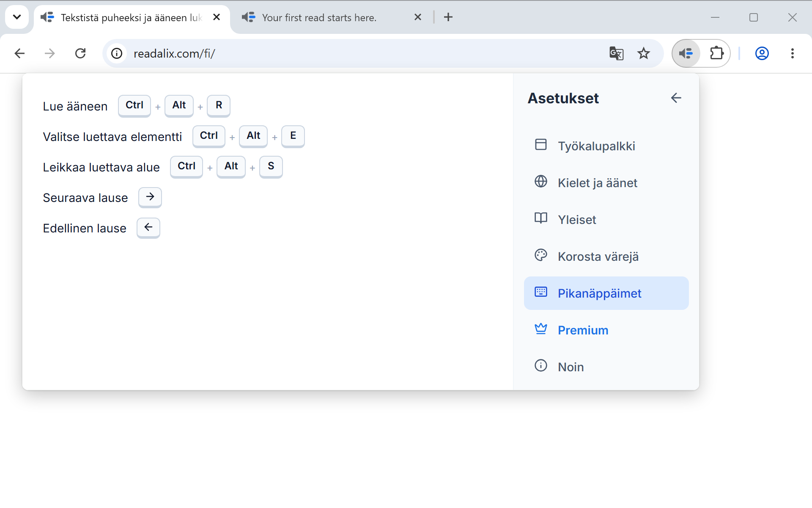Click the right arrow key for Seuraava lause
This screenshot has height=508, width=812.
coord(150,197)
